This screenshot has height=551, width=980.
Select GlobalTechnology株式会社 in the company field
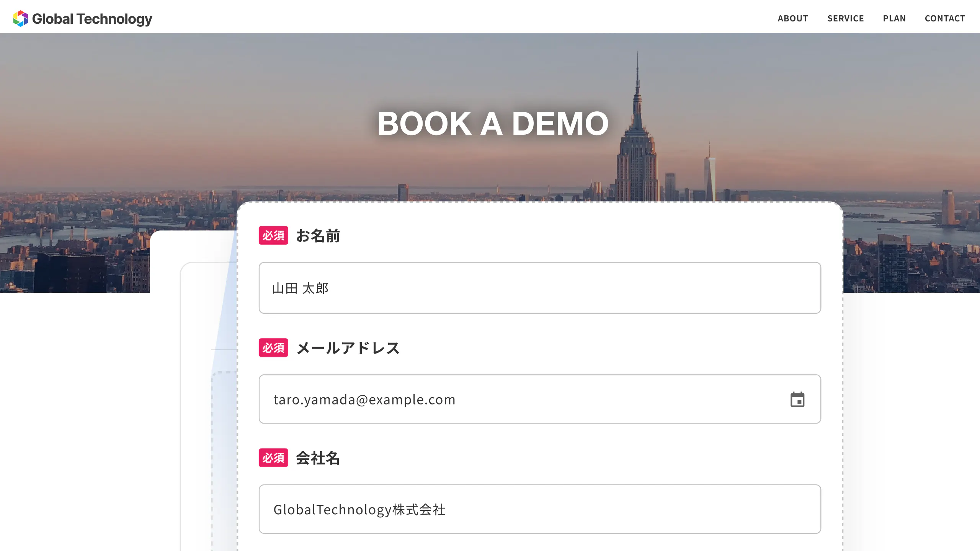point(359,509)
